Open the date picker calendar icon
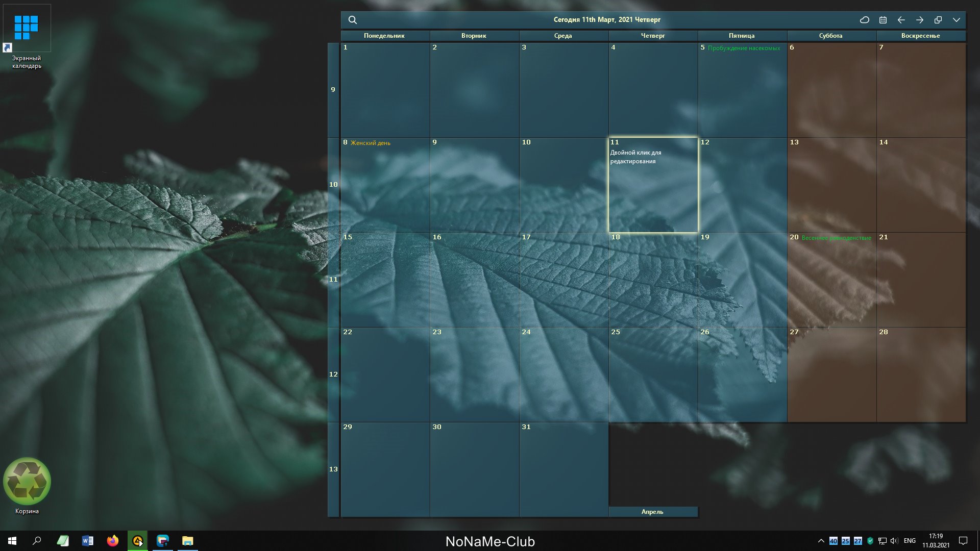Screen dimensions: 980x551 [883, 20]
